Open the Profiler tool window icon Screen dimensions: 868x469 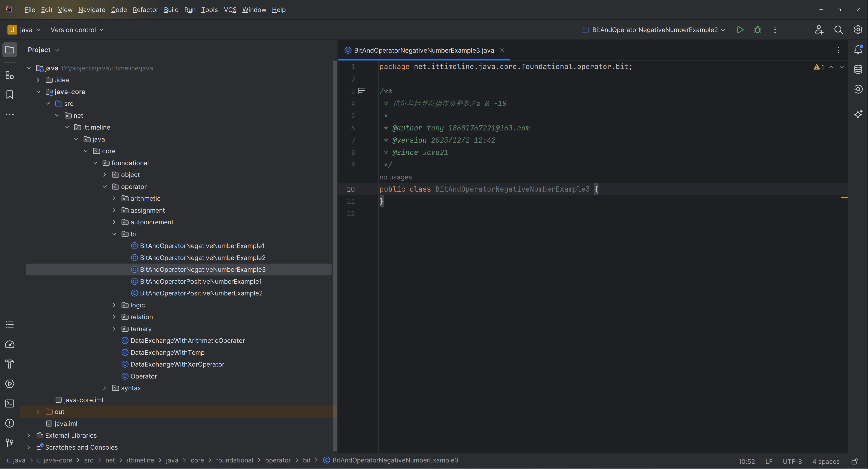point(10,344)
